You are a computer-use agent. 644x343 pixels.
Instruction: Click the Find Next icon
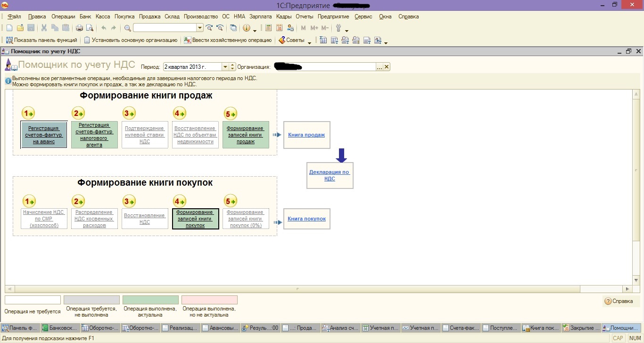209,28
